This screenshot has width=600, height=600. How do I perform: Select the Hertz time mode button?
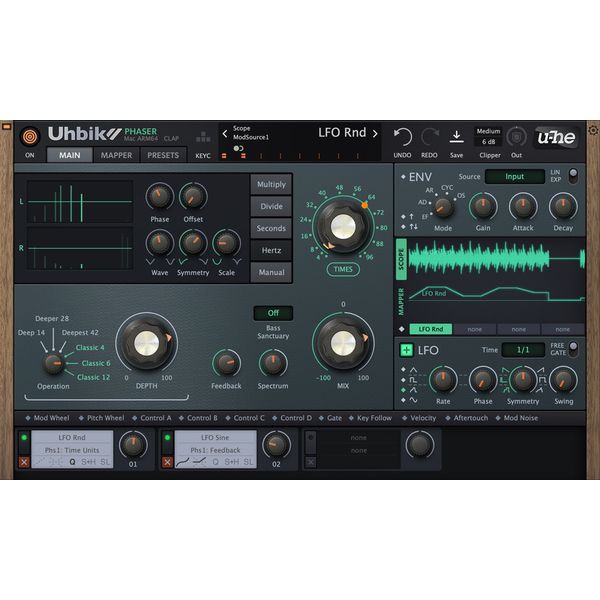point(271,250)
